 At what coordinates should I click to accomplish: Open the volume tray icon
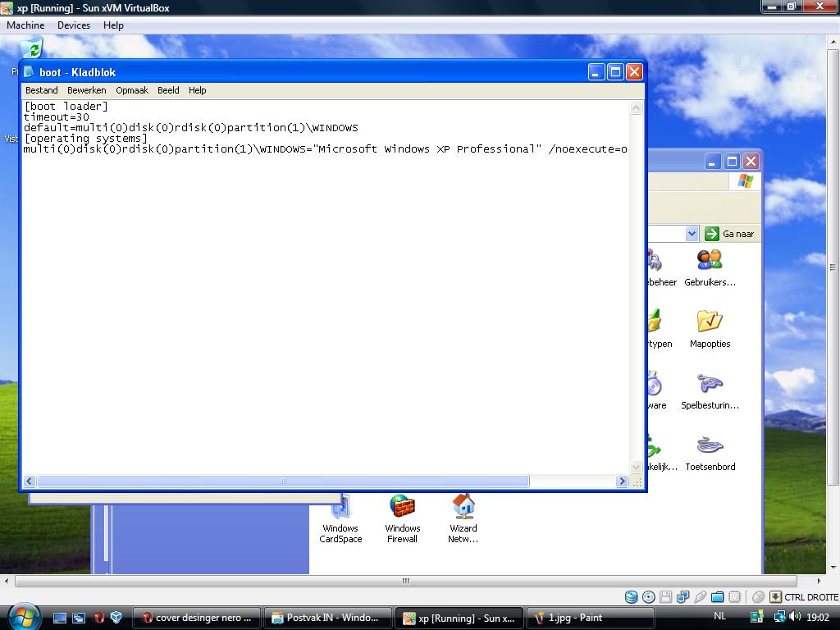[795, 617]
